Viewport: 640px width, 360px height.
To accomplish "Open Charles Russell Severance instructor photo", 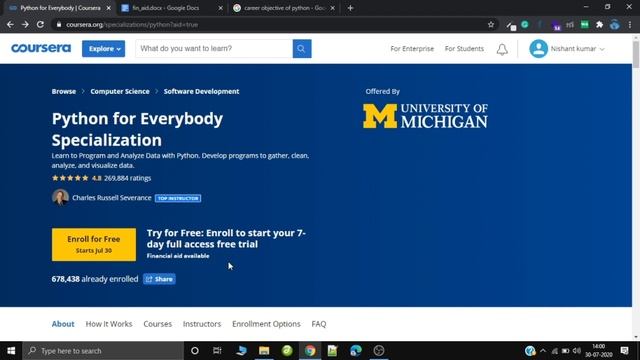I will pos(60,198).
